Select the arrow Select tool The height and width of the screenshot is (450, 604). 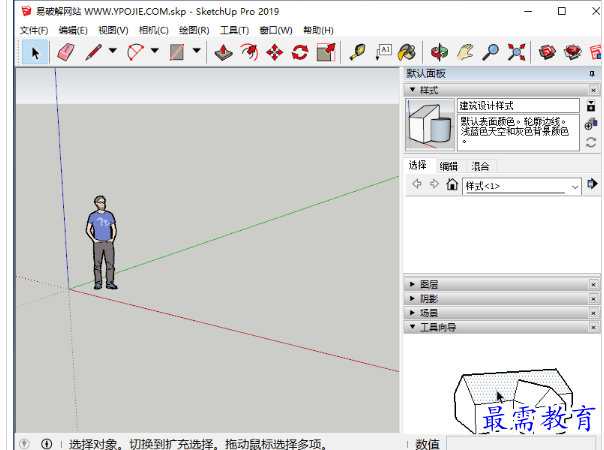point(35,52)
